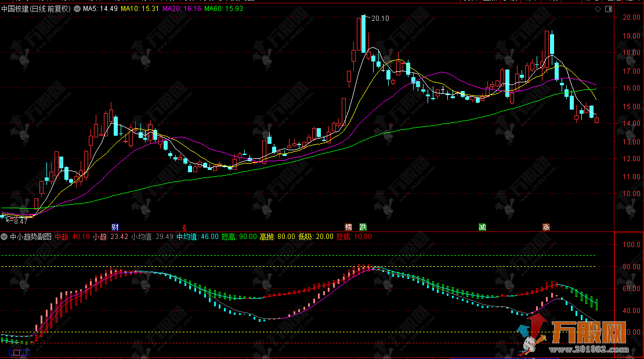Image resolution: width=644 pixels, height=359 pixels.
Task: Click the 20.10 peak price label
Action: point(380,19)
